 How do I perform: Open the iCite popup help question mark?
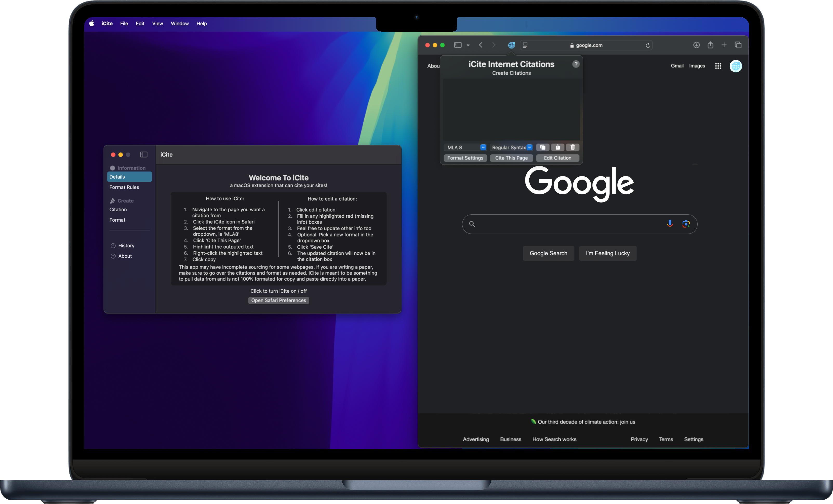pyautogui.click(x=576, y=64)
